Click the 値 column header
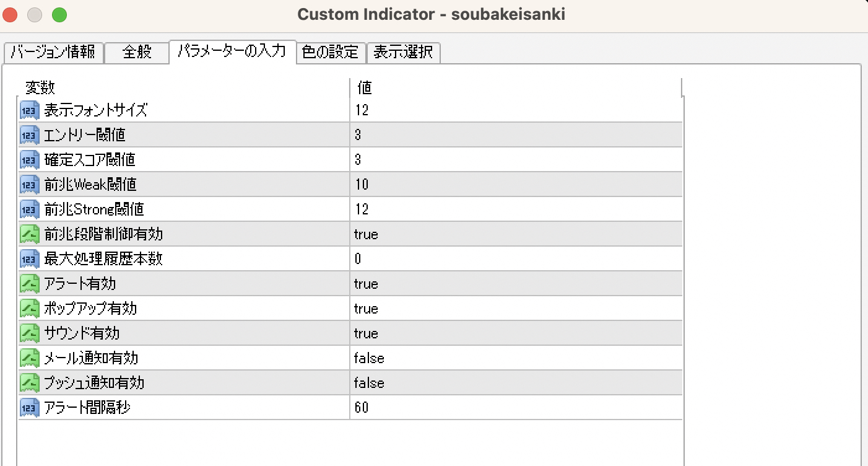This screenshot has height=466, width=868. coord(515,88)
